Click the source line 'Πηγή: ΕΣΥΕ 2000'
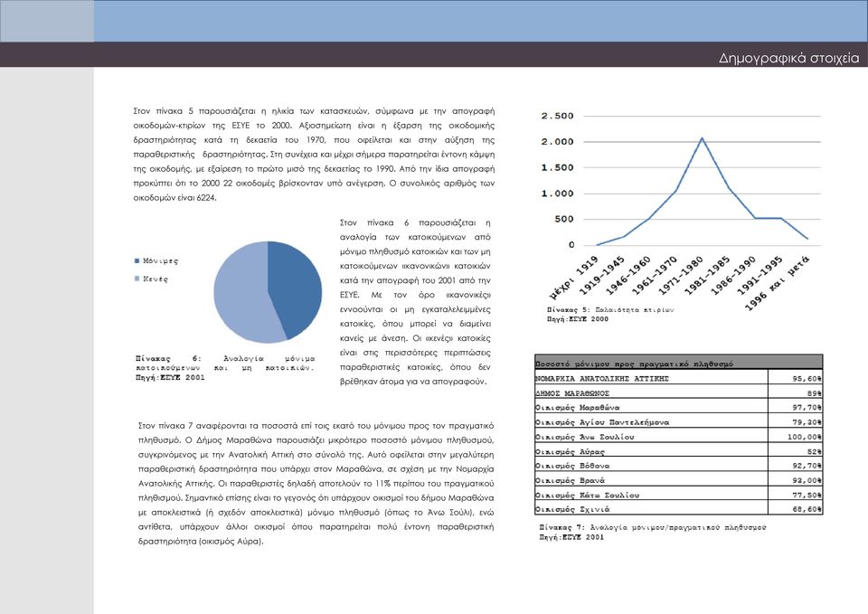The width and height of the screenshot is (868, 614). [578, 319]
